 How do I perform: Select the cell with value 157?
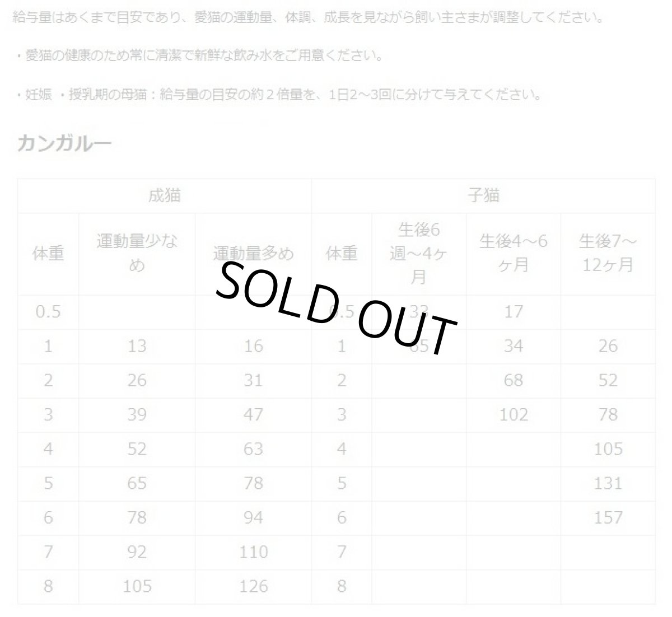[x=608, y=517]
